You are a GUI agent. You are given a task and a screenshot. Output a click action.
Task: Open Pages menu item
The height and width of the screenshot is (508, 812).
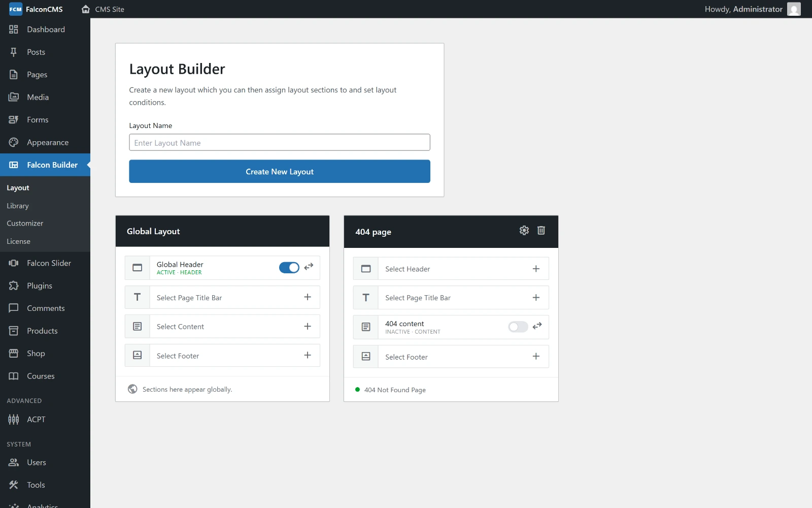point(45,75)
